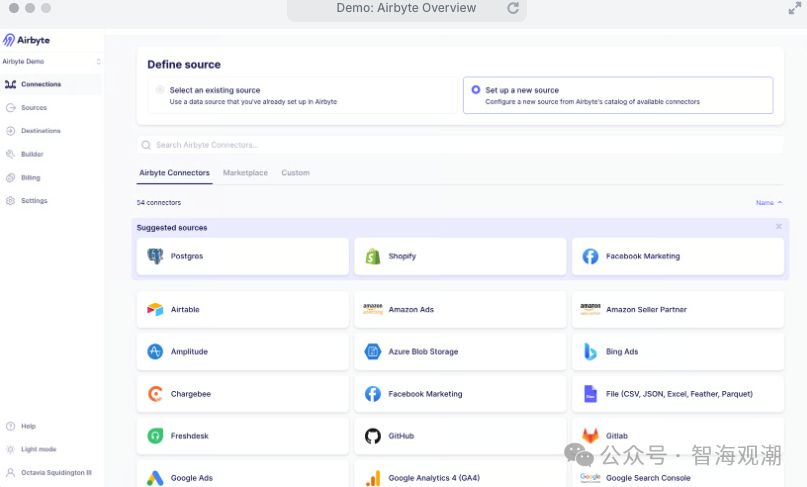Click File (CSV, JSON, Excel, Feather, Parquet) text
This screenshot has width=807, height=487.
point(679,394)
